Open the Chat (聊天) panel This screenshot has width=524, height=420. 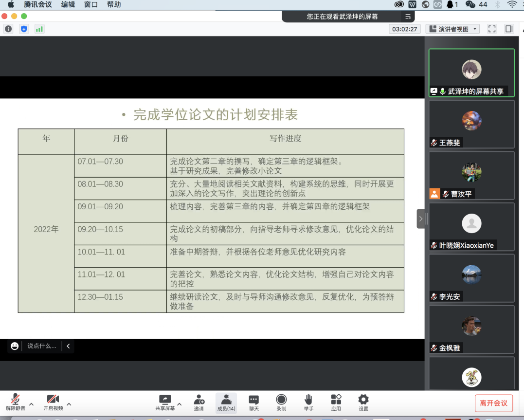(x=254, y=402)
